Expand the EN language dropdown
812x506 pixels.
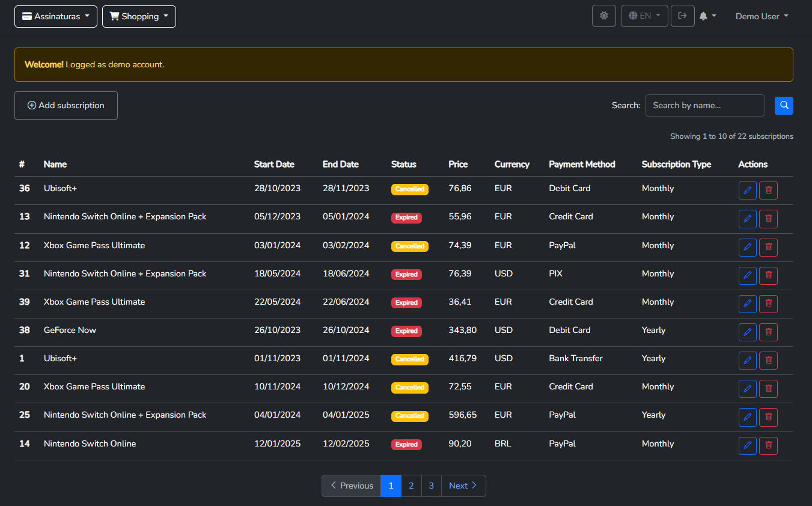[x=644, y=16]
